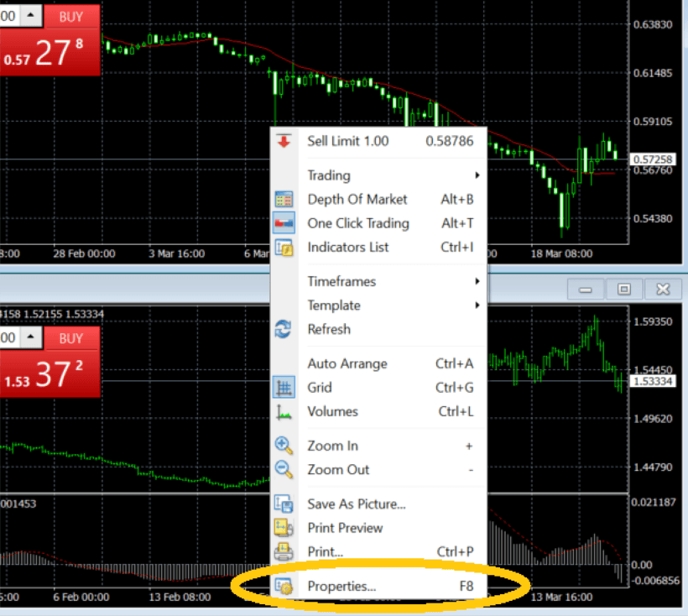Open the Trading submenu label
The width and height of the screenshot is (688, 616).
click(x=329, y=175)
